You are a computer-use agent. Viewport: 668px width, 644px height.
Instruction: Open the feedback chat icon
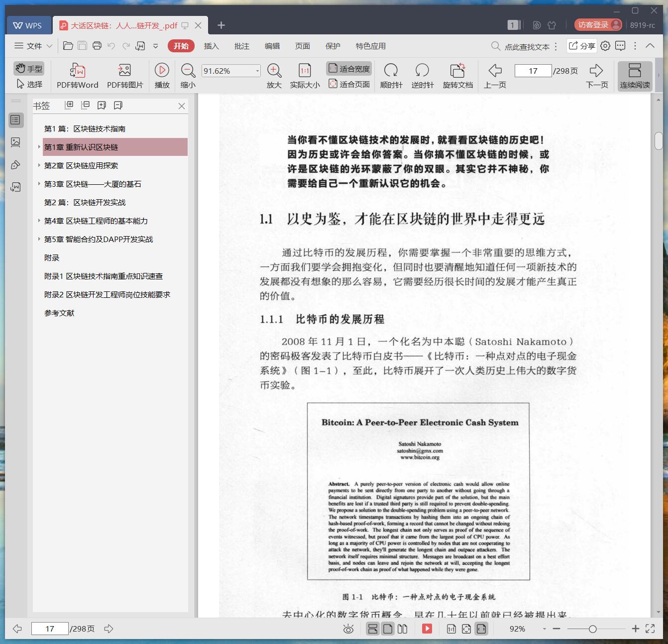(x=620, y=46)
